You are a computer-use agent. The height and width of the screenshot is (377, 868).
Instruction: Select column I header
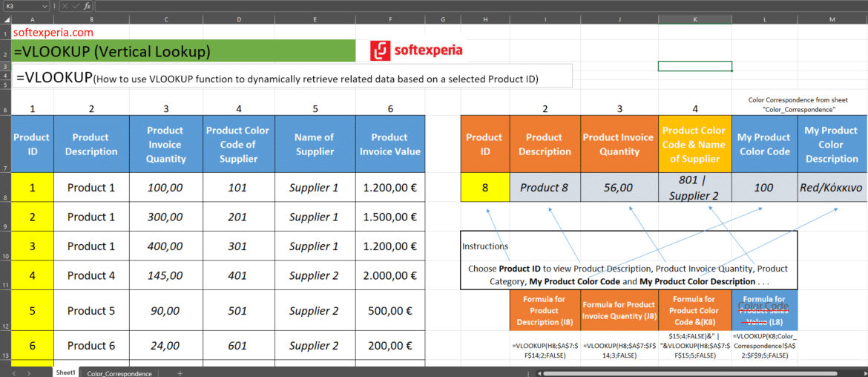point(545,19)
